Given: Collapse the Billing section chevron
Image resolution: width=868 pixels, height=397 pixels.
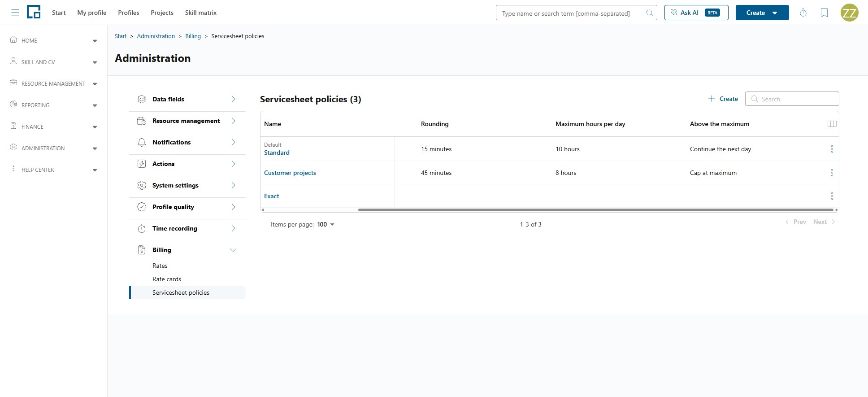Looking at the screenshot, I should (233, 250).
